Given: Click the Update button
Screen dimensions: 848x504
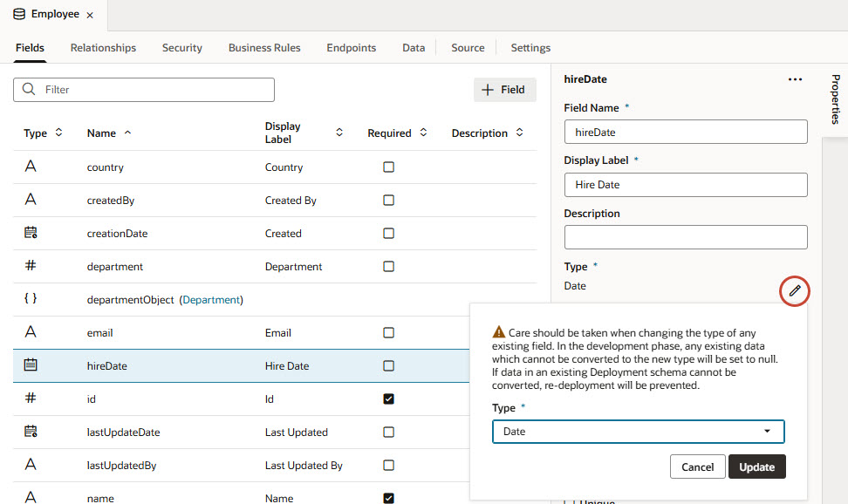Looking at the screenshot, I should click(x=756, y=467).
